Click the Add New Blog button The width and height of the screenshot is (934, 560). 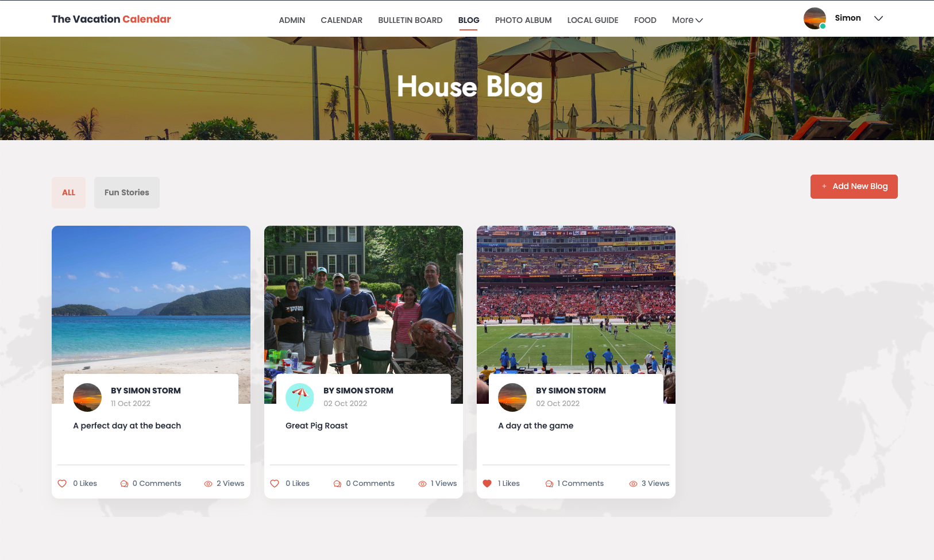(854, 187)
